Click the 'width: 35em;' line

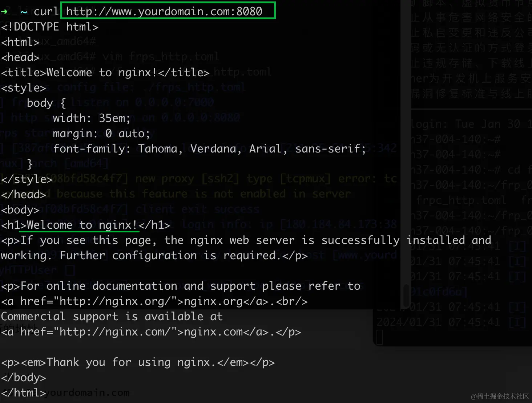pos(92,118)
